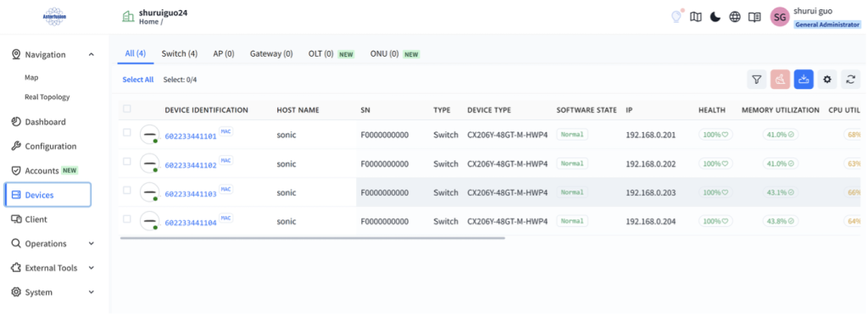Click the Asterfusion logo
This screenshot has height=315, width=868.
(x=54, y=17)
